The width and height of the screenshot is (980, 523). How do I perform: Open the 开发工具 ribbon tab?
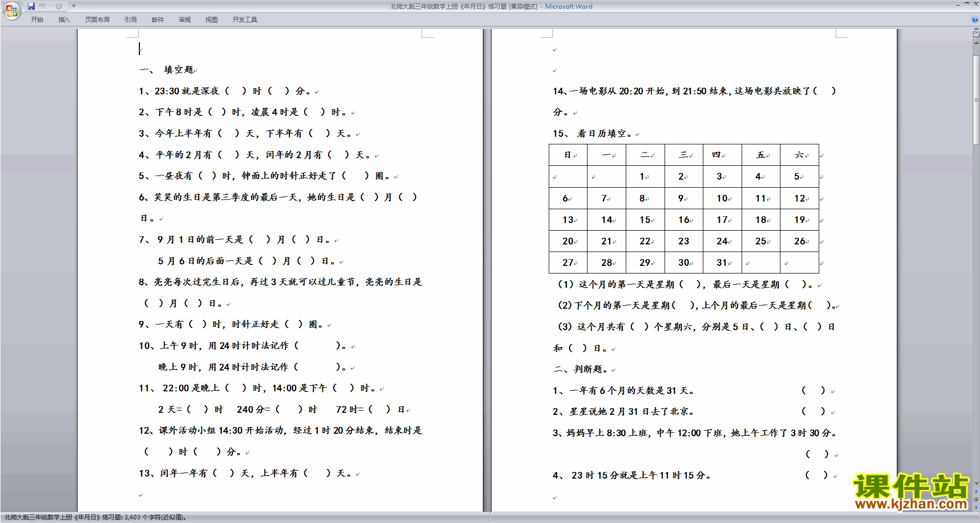tap(245, 20)
